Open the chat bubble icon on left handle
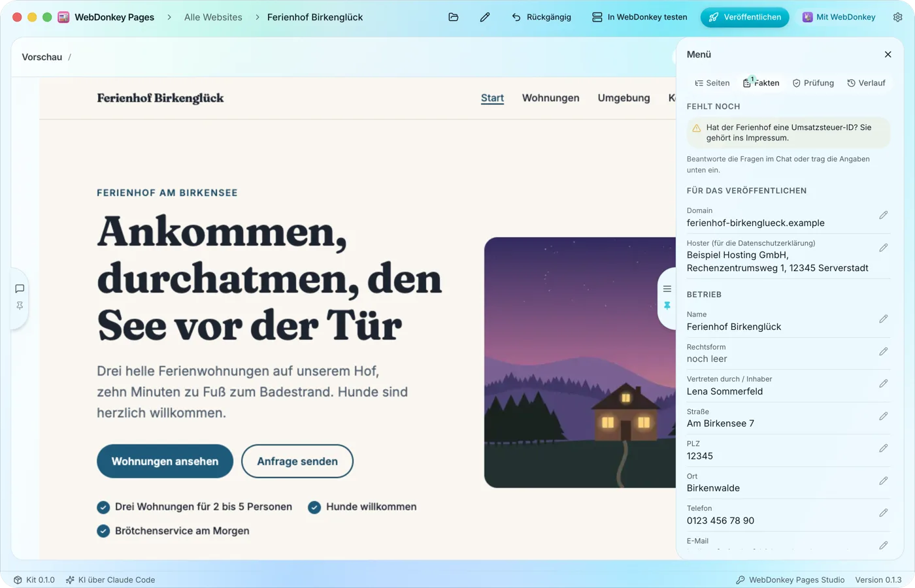 pyautogui.click(x=20, y=289)
